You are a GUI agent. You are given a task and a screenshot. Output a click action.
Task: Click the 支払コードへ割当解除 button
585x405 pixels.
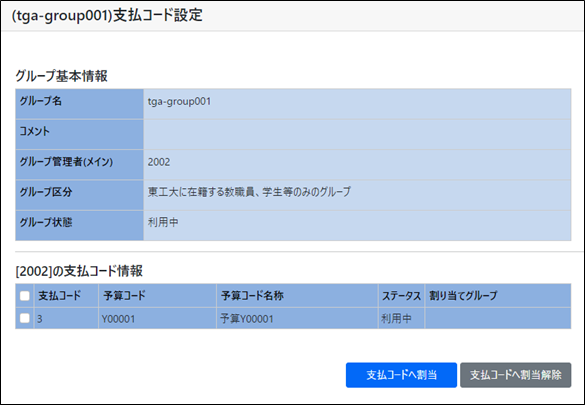coord(515,375)
